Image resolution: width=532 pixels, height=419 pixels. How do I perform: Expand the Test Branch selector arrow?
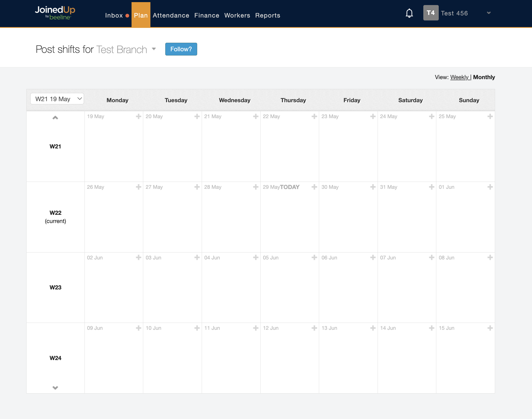pyautogui.click(x=154, y=49)
